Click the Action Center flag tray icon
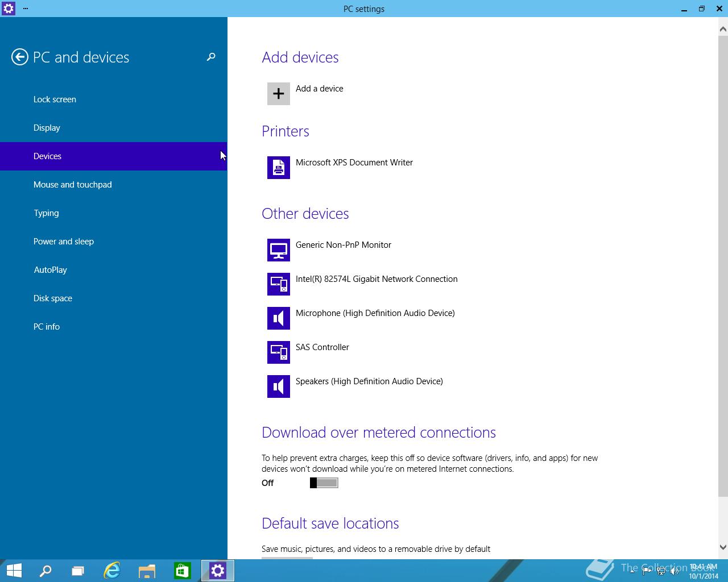 pyautogui.click(x=647, y=572)
